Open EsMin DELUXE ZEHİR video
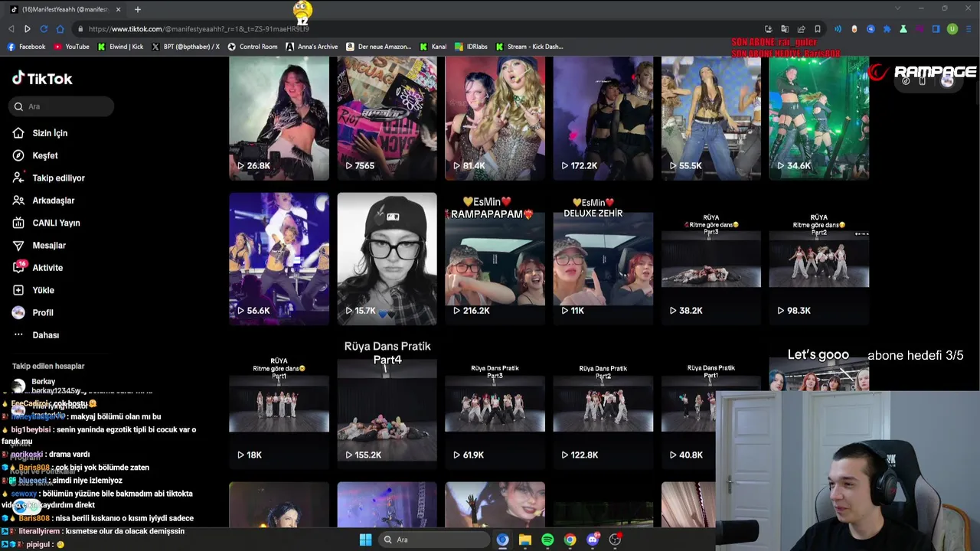 tap(603, 259)
